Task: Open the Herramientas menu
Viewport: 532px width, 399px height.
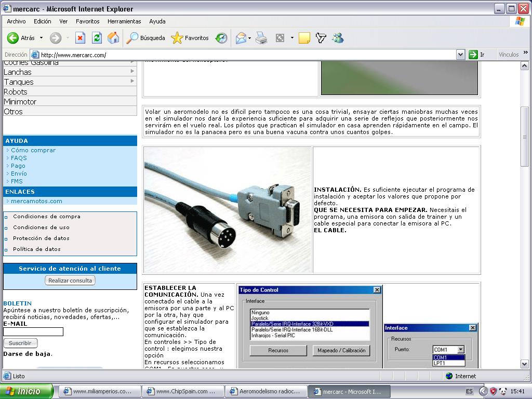Action: (124, 21)
